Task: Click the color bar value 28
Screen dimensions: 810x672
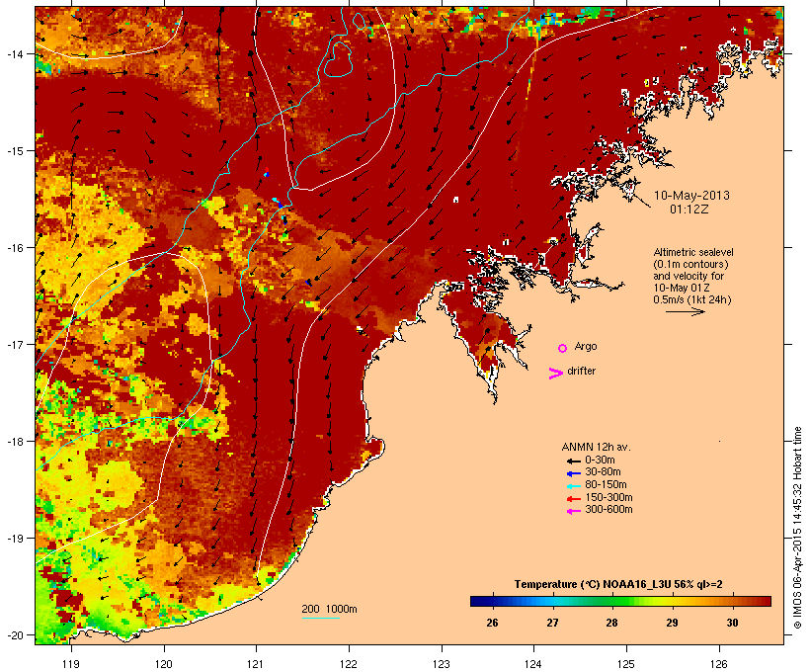Action: 611,623
